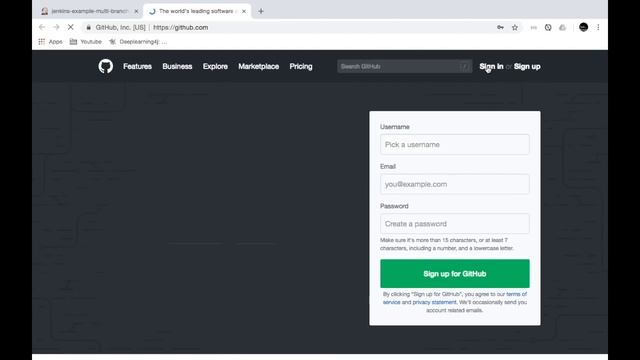Open the Features nav item

(x=137, y=67)
